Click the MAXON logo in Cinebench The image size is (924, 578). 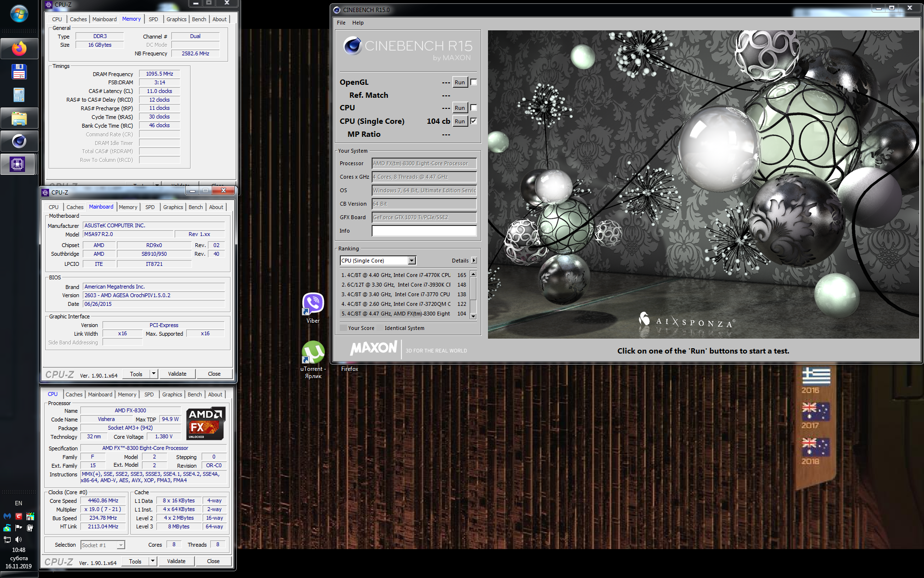pos(373,348)
